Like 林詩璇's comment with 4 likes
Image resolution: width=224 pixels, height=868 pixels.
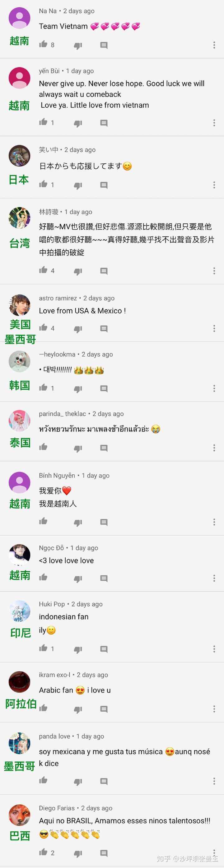coord(43,270)
